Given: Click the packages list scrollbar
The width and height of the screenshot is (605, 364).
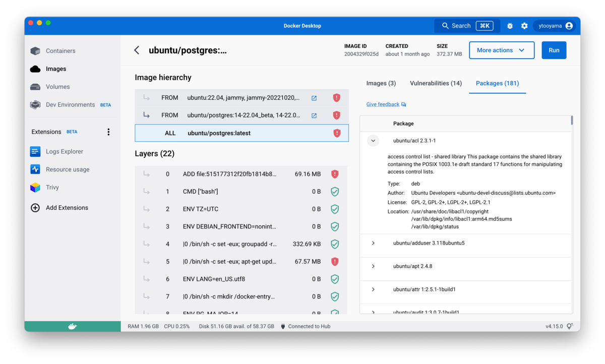Looking at the screenshot, I should point(572,120).
